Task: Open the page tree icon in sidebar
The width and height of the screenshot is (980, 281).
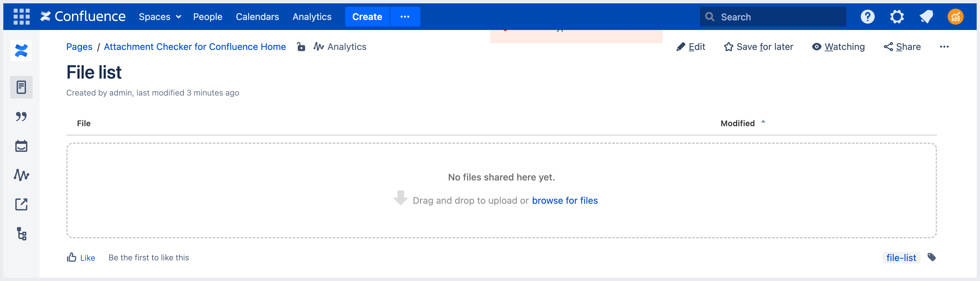Action: point(21,233)
